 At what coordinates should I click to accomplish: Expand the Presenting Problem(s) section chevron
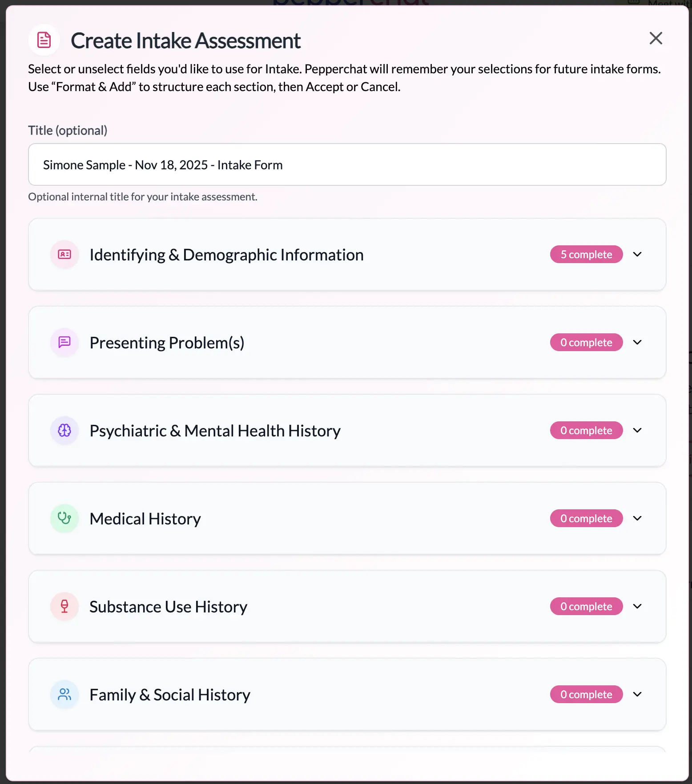[x=637, y=342]
